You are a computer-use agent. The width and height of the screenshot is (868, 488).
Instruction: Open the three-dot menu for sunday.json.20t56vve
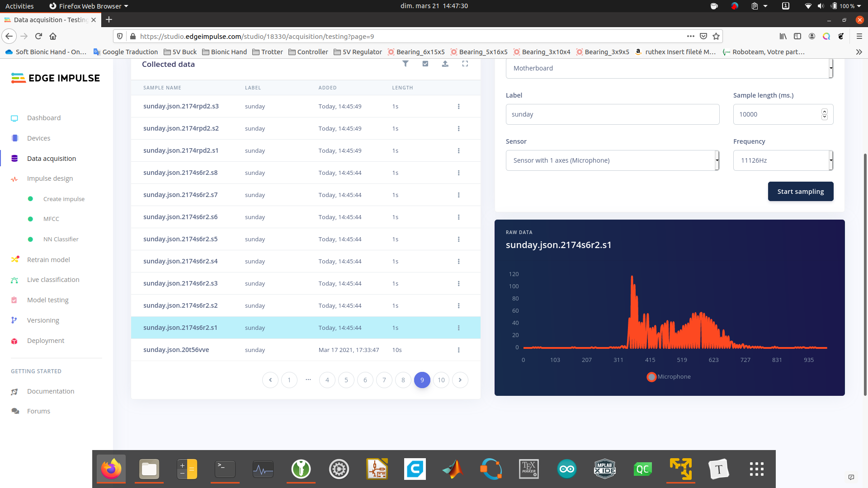pyautogui.click(x=458, y=350)
